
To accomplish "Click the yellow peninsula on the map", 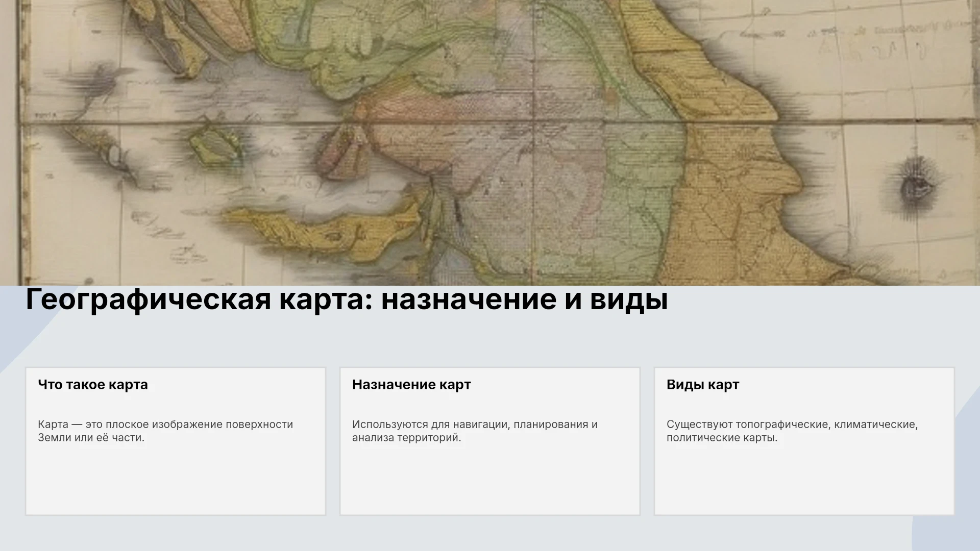I will (x=327, y=230).
